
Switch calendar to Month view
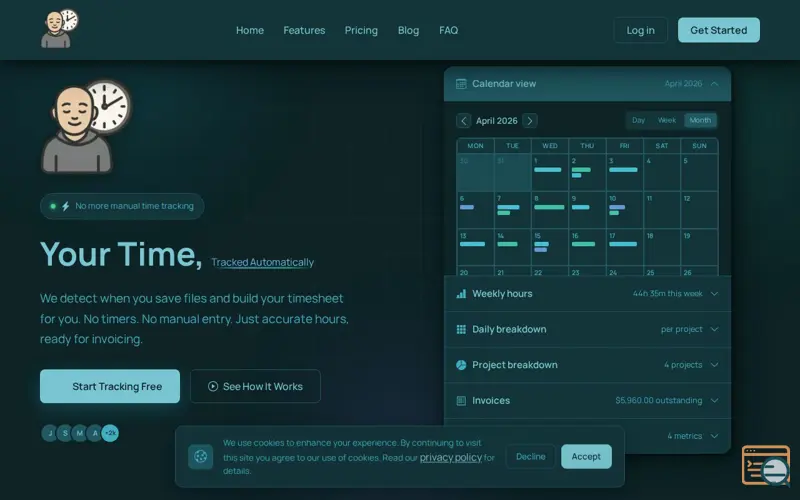click(x=700, y=120)
